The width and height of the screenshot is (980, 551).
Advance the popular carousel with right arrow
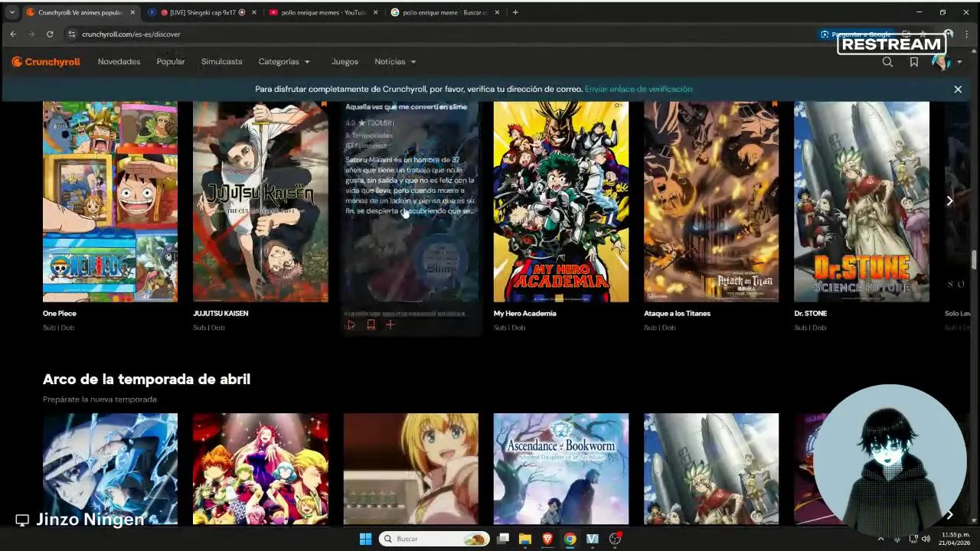coord(949,201)
